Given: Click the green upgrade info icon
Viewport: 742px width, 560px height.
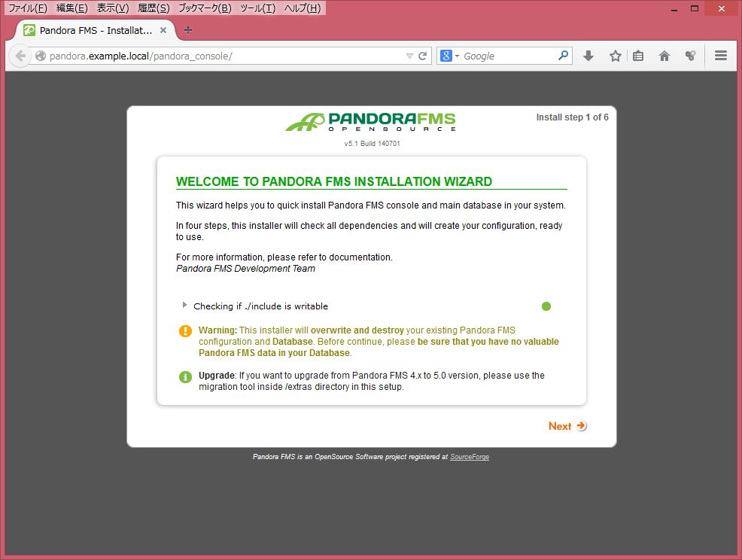Looking at the screenshot, I should [185, 377].
